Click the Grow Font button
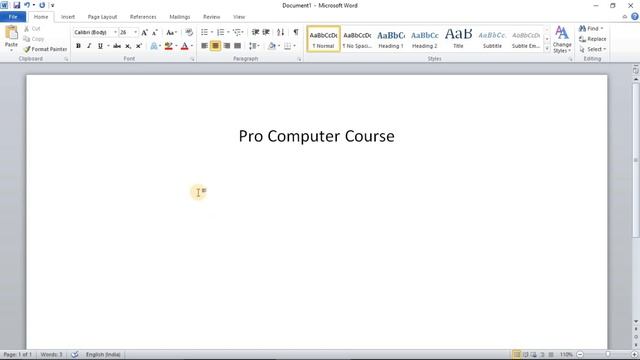The width and height of the screenshot is (640, 360). [x=144, y=32]
